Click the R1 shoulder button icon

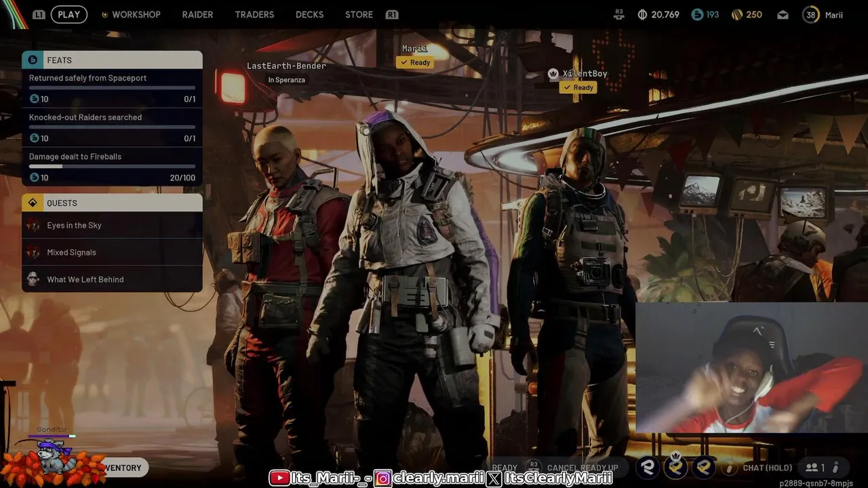[x=391, y=14]
